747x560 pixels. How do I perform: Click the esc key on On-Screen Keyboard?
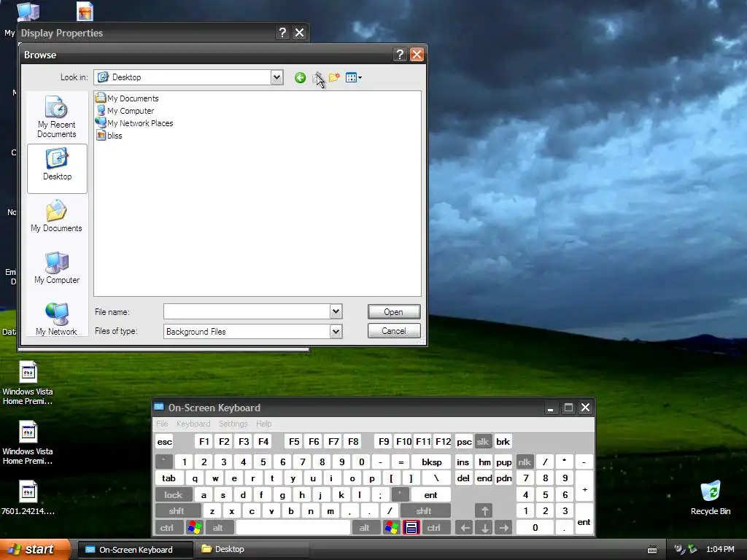tap(164, 441)
